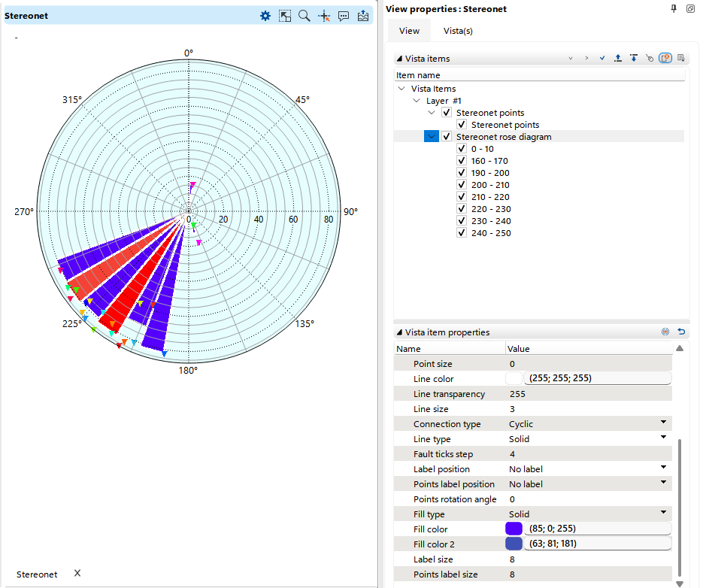The height and width of the screenshot is (588, 703).
Task: Open the Fill type dropdown
Action: (x=662, y=514)
